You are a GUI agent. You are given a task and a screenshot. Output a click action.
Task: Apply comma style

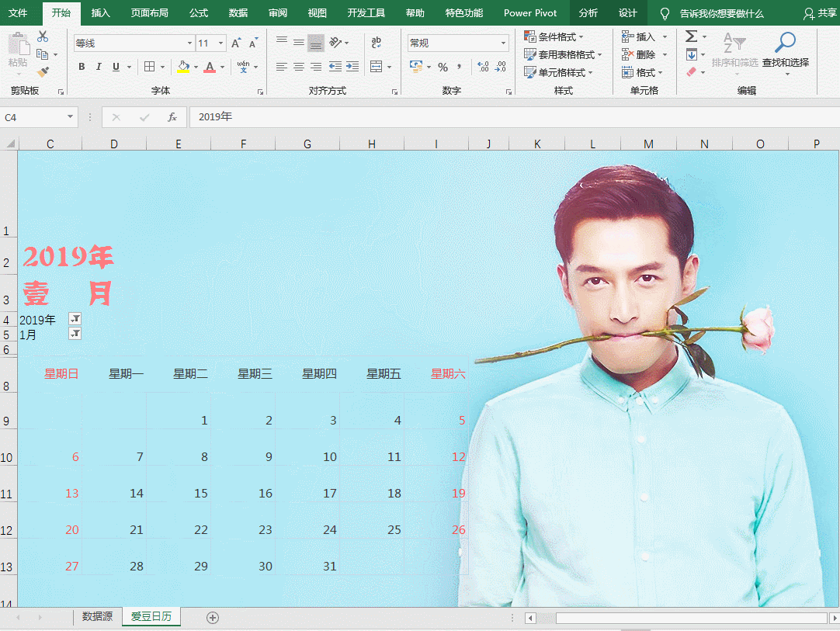pos(459,67)
